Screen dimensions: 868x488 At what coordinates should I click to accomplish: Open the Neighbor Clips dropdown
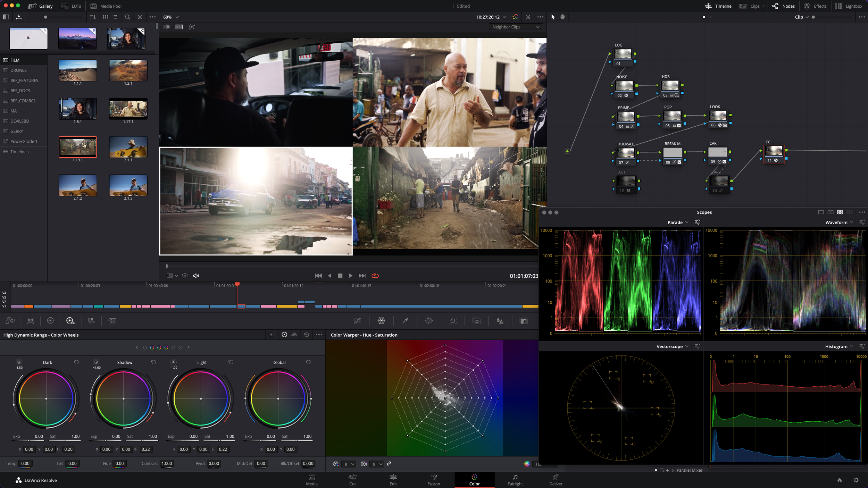pos(516,27)
